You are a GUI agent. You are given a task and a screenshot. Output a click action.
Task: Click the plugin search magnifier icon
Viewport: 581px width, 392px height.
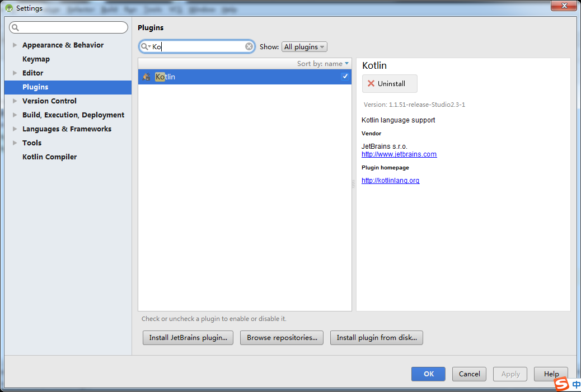144,46
